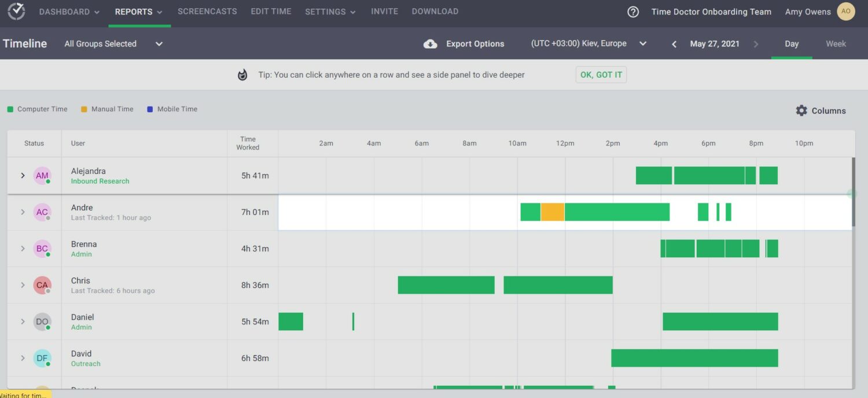This screenshot has width=868, height=398.
Task: Click the help question mark icon
Action: (632, 11)
